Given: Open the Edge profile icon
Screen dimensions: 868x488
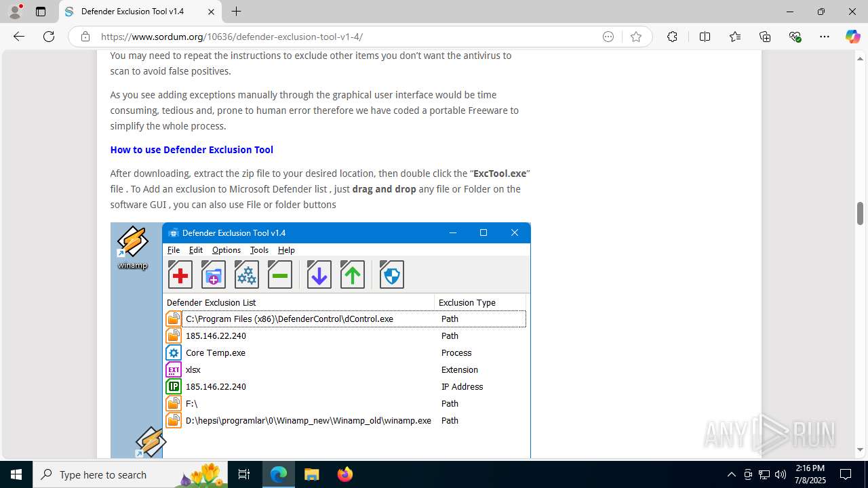Looking at the screenshot, I should pyautogui.click(x=15, y=12).
